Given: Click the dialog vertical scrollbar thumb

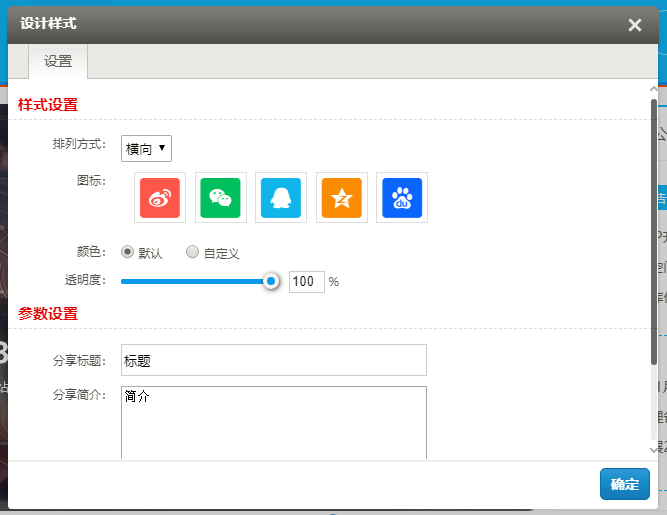Looking at the screenshot, I should click(x=654, y=232).
